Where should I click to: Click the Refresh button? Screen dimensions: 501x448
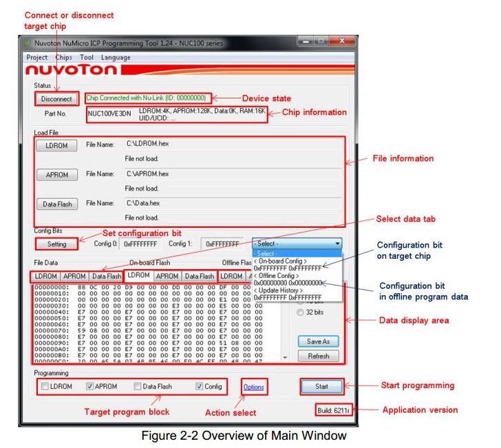coord(318,356)
